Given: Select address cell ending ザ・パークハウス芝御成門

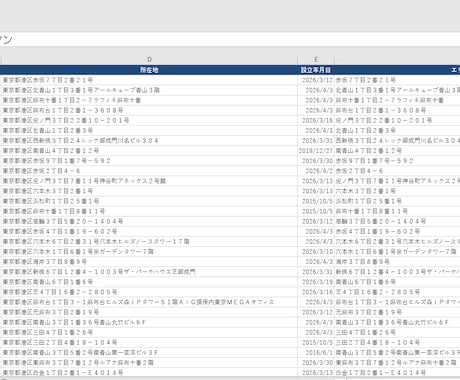Looking at the screenshot, I should pos(149,272).
